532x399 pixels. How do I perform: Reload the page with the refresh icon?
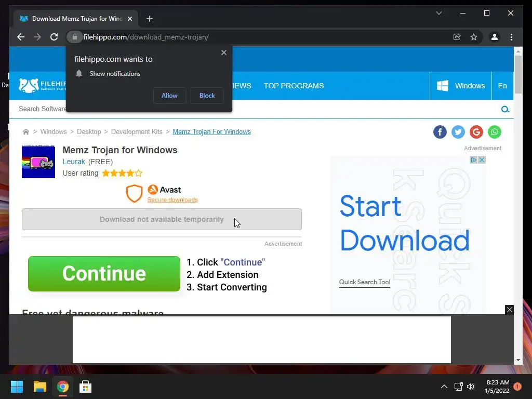tap(54, 37)
